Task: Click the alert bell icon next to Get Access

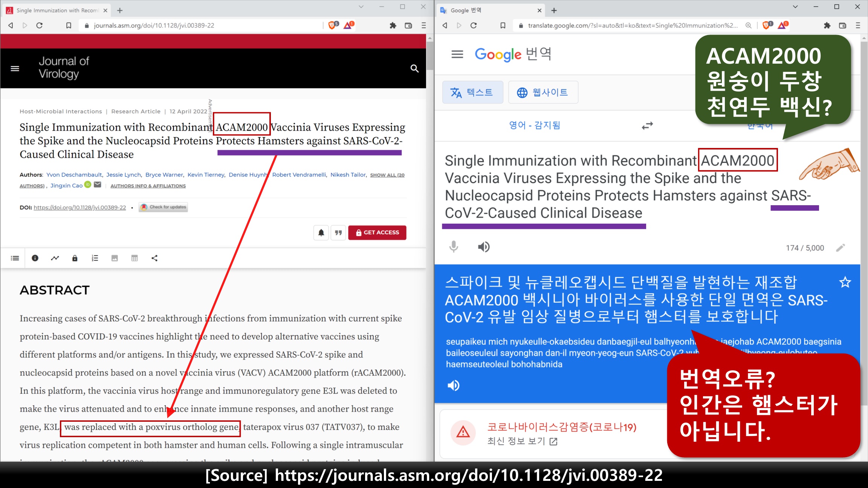Action: coord(321,233)
